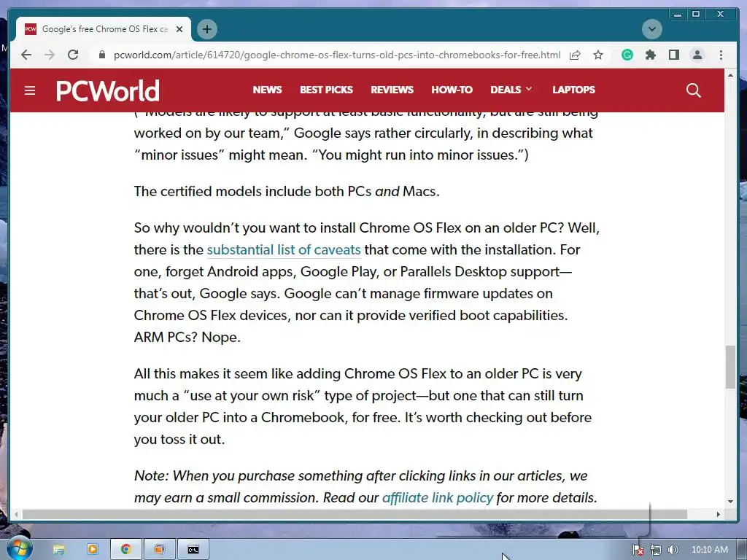The image size is (747, 560).
Task: Share this page using the share icon
Action: click(x=575, y=55)
